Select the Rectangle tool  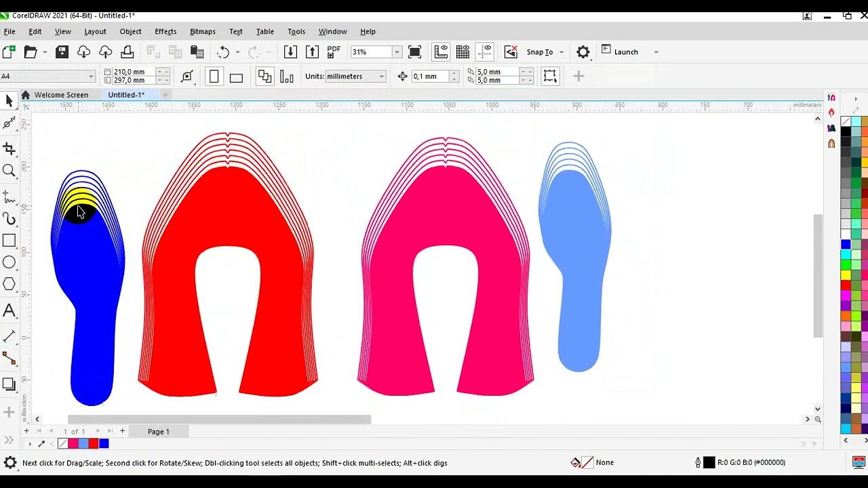point(9,241)
